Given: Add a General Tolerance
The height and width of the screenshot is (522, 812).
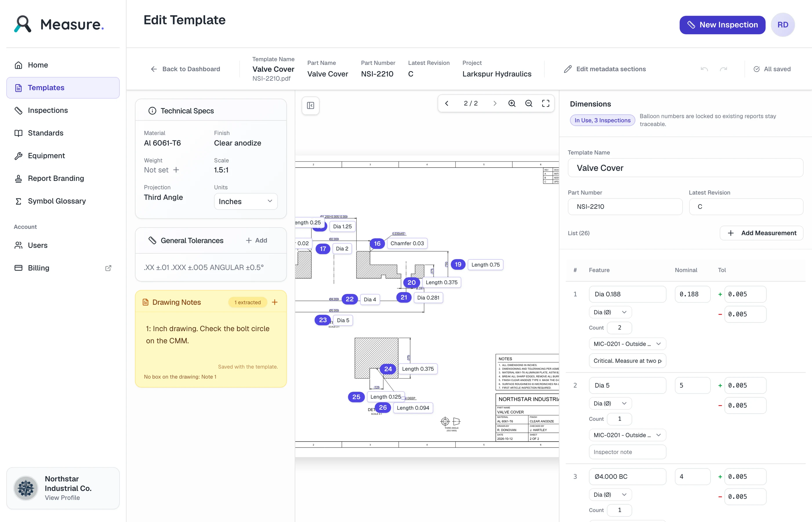Looking at the screenshot, I should click(256, 240).
